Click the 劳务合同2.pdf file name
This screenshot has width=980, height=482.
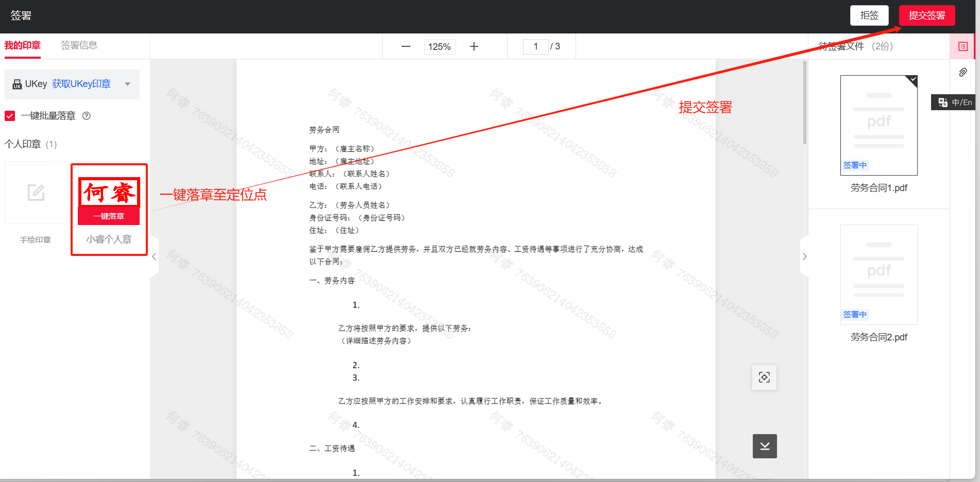tap(879, 337)
